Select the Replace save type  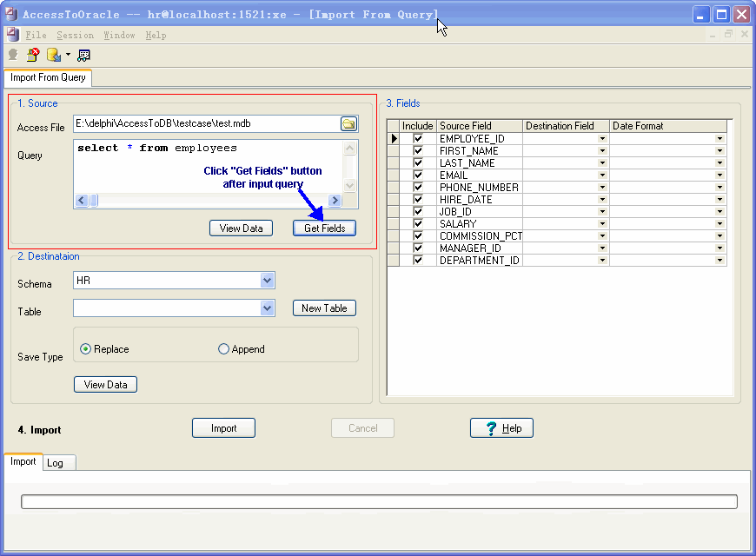point(104,349)
